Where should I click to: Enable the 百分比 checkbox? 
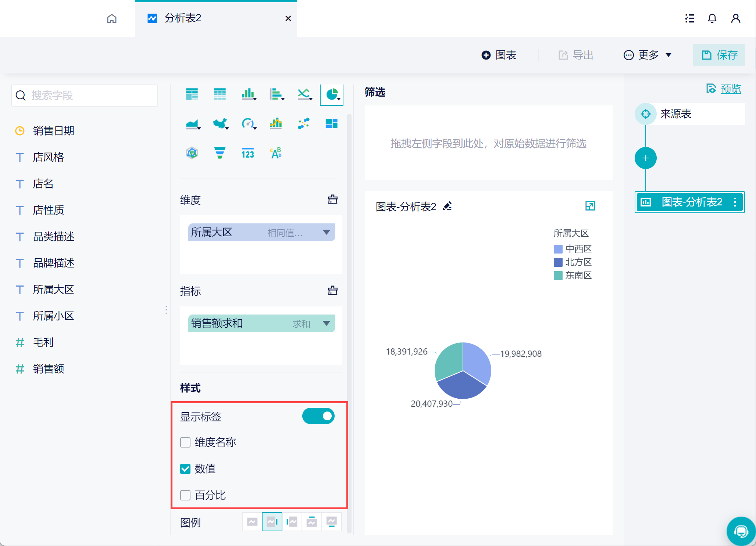pyautogui.click(x=185, y=495)
